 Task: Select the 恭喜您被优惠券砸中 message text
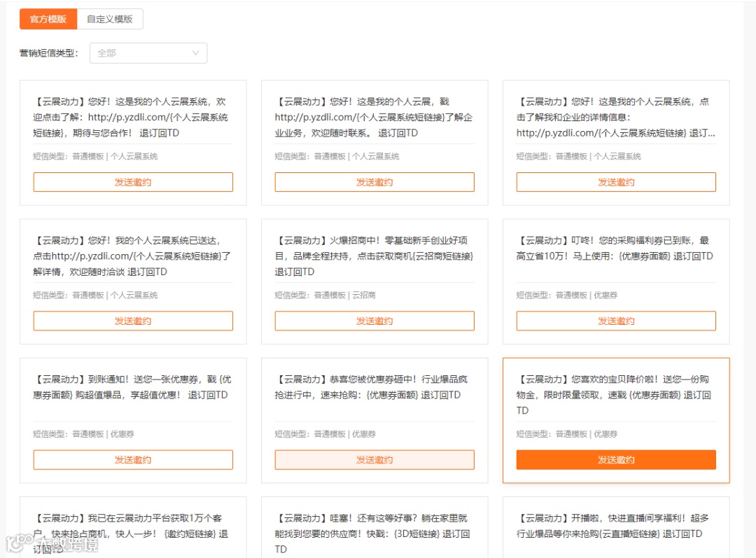(x=371, y=387)
